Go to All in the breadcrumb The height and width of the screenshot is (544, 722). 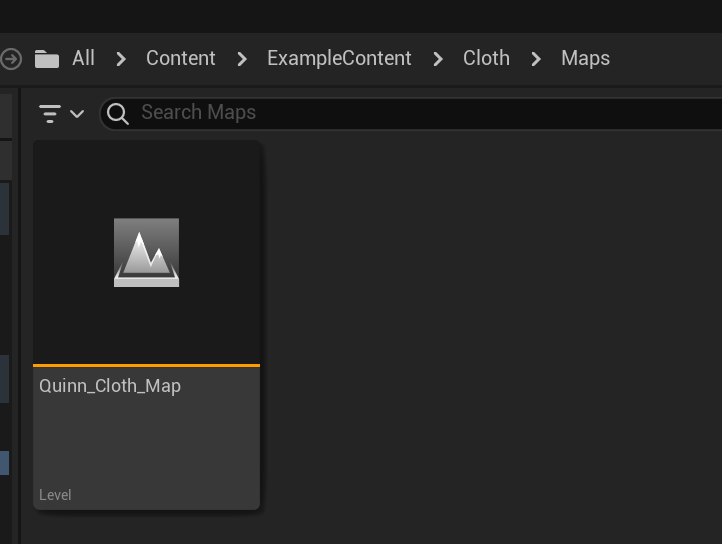coord(83,58)
